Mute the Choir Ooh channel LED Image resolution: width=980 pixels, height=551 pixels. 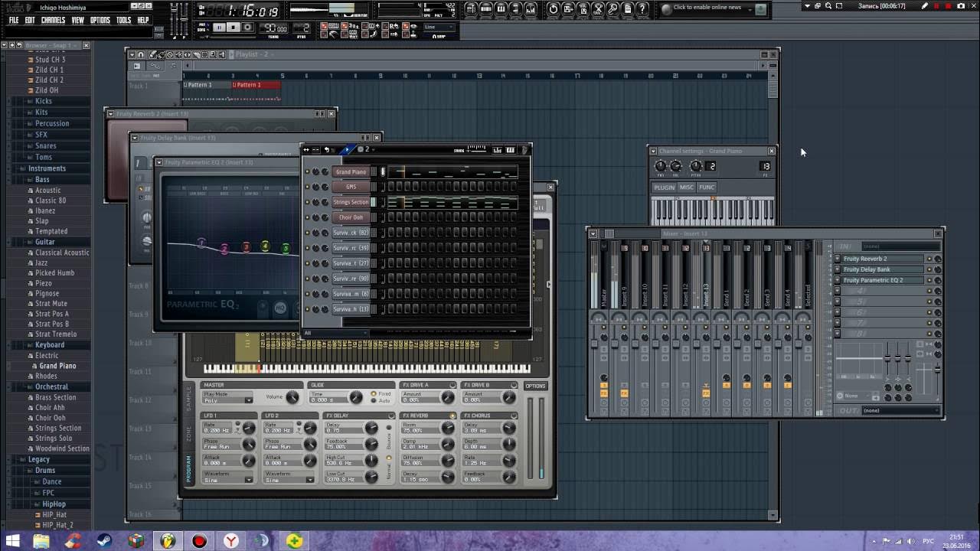[307, 217]
